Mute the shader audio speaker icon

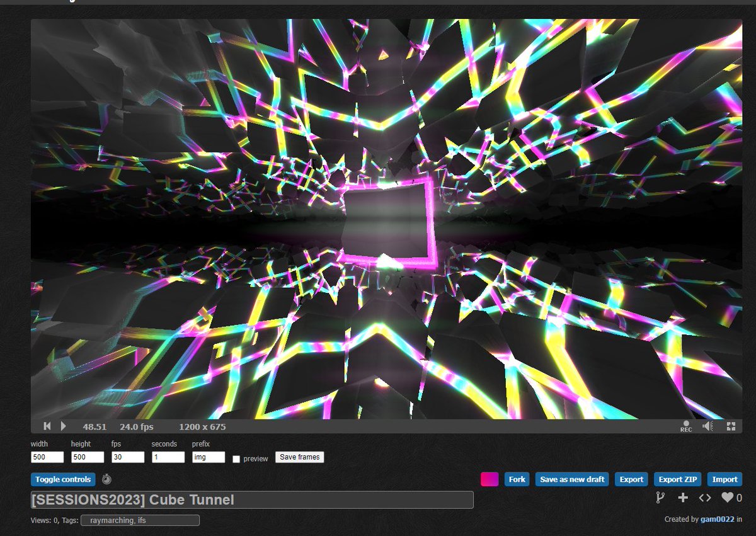click(707, 426)
